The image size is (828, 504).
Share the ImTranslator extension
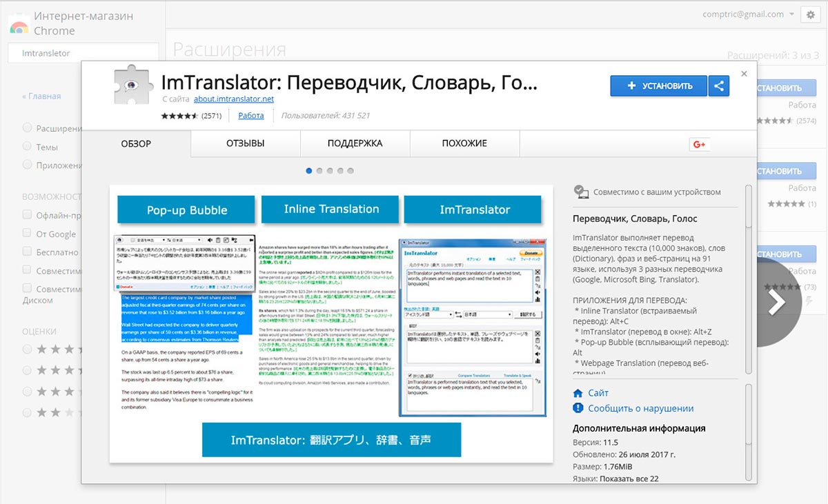pos(719,86)
